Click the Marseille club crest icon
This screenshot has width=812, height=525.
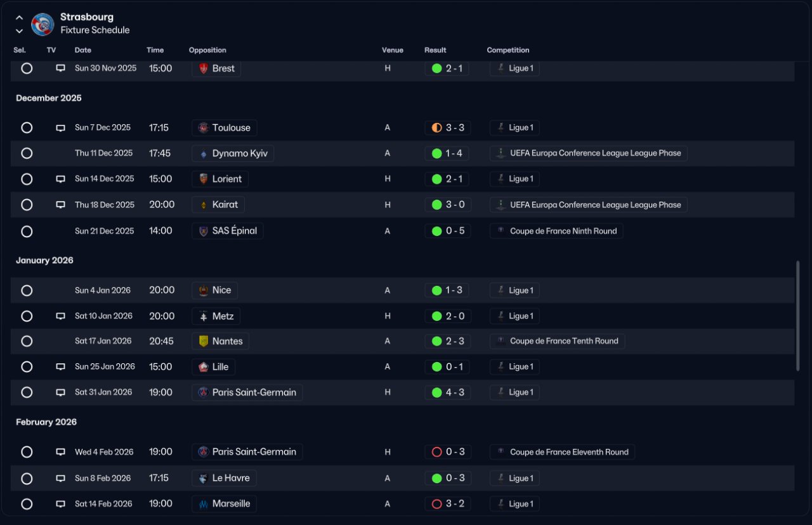[203, 504]
